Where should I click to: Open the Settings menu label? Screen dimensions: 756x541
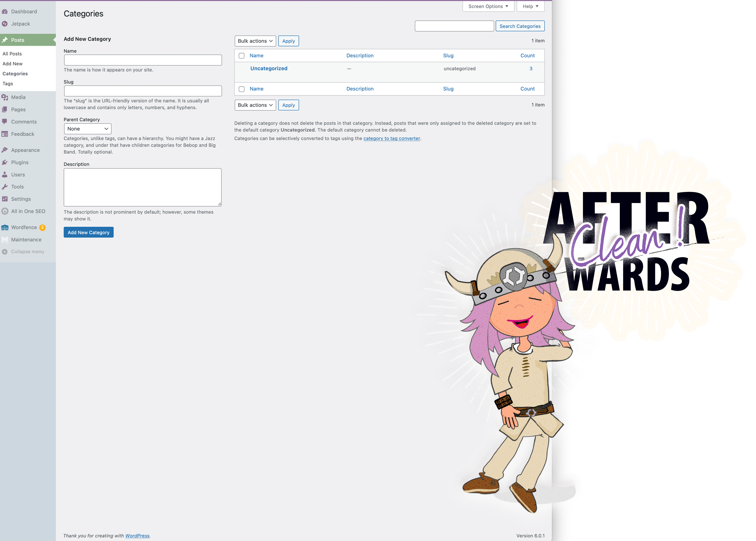[21, 199]
